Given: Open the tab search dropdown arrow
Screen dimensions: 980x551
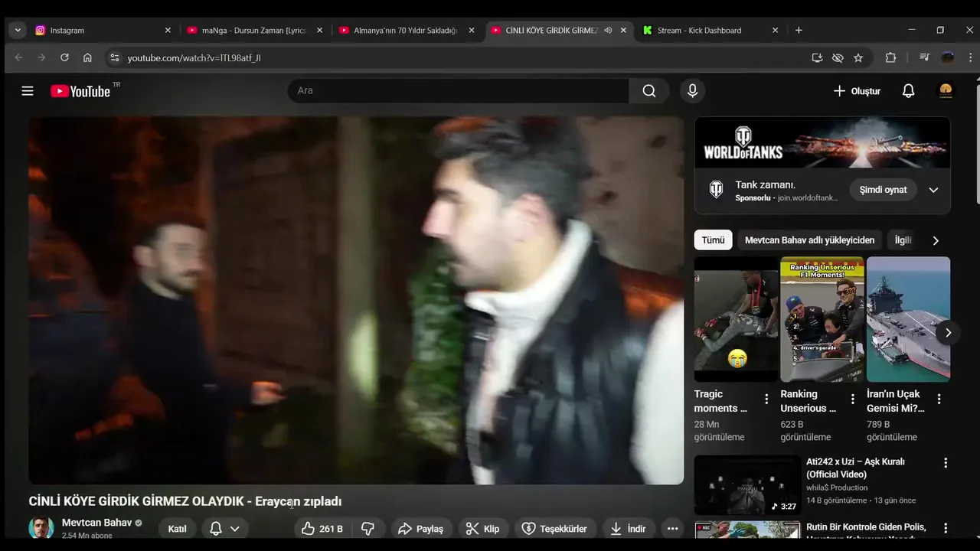Looking at the screenshot, I should pyautogui.click(x=18, y=31).
